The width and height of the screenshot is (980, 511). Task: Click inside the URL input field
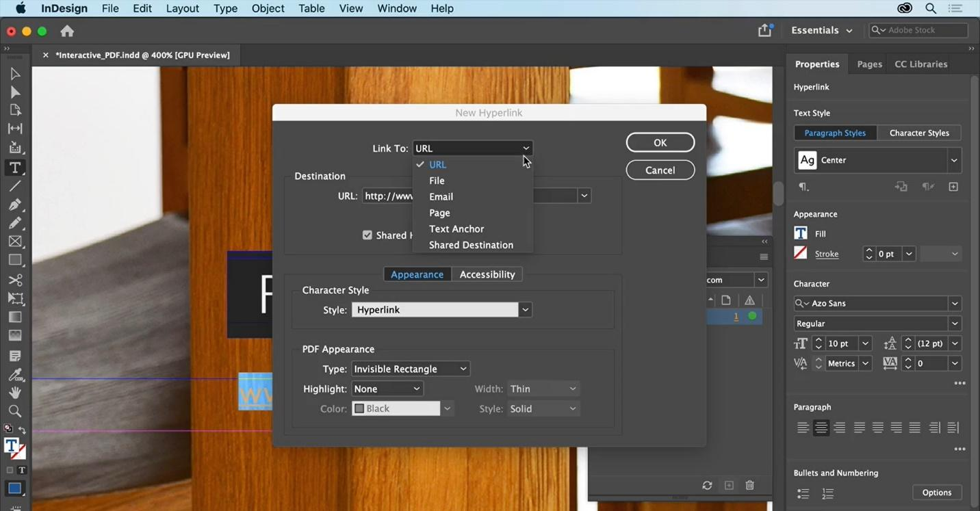pyautogui.click(x=387, y=196)
